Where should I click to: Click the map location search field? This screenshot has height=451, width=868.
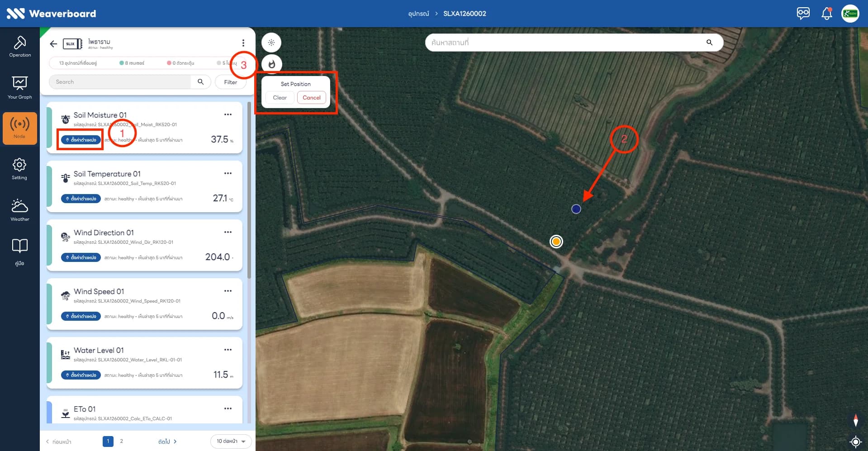[574, 43]
